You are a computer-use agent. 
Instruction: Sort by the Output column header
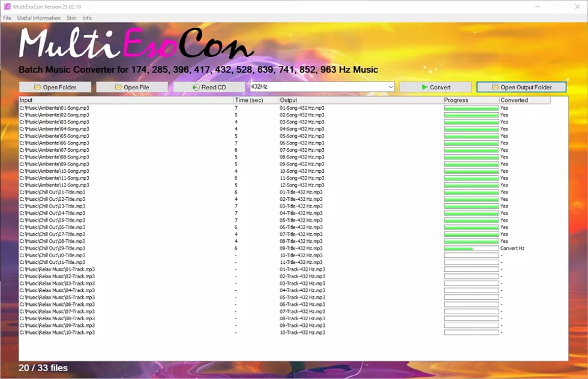pos(361,100)
